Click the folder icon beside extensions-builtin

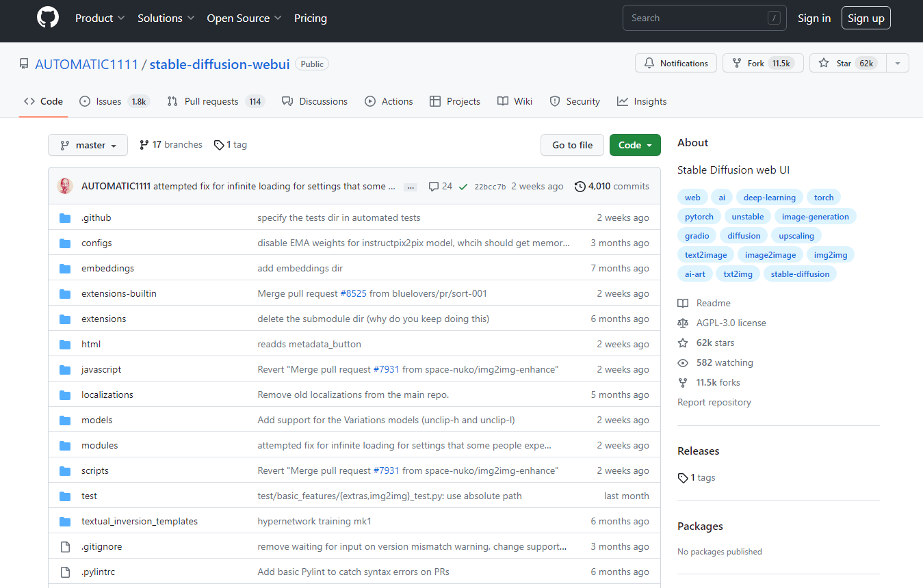click(65, 294)
